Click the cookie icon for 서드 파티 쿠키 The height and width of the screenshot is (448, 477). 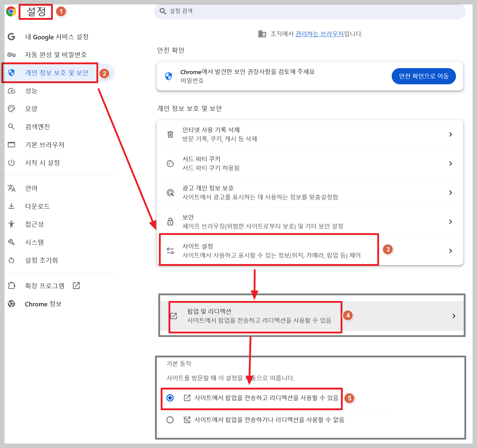click(x=170, y=163)
